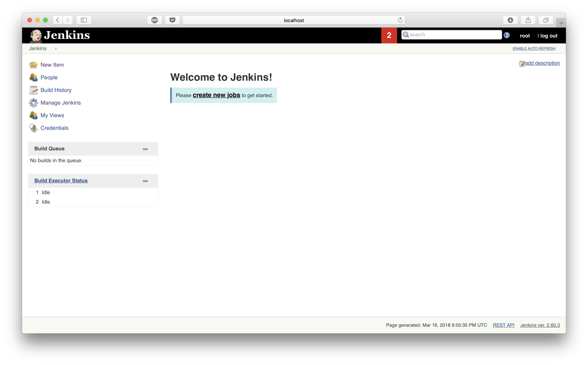Click the Build History notepad icon
588x365 pixels.
(33, 90)
